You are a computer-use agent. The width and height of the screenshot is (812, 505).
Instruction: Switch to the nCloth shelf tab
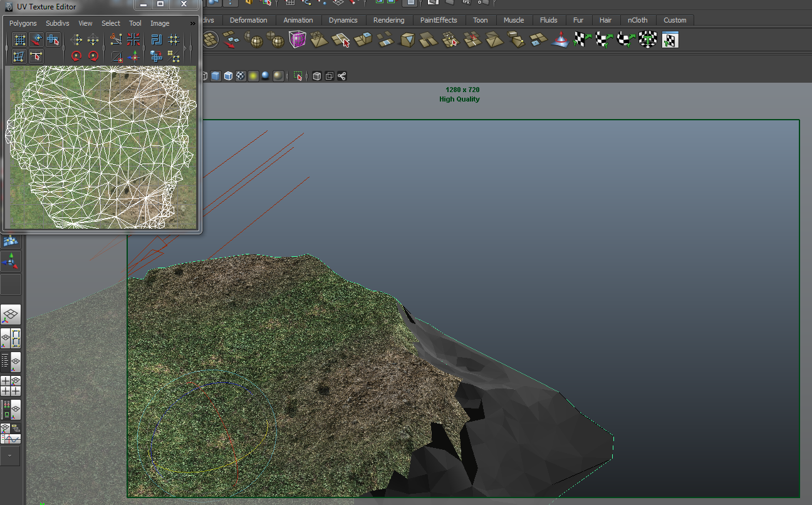[638, 20]
